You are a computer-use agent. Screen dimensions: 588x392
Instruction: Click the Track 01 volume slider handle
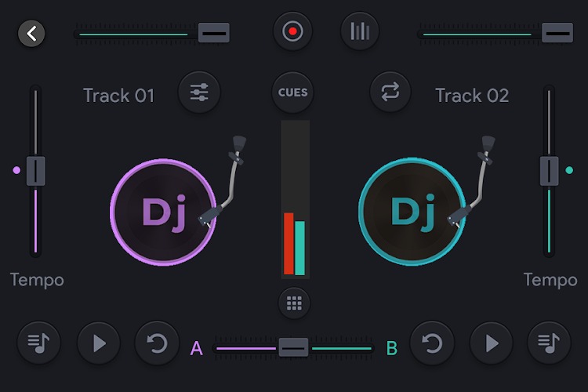[214, 33]
